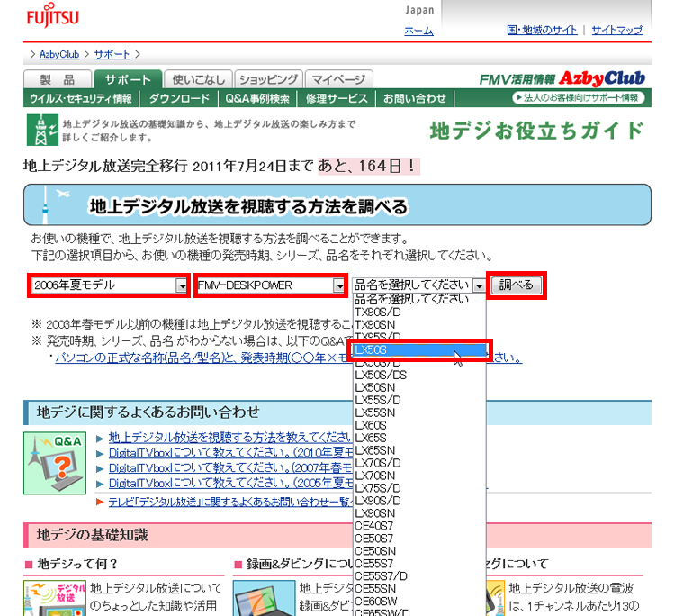This screenshot has height=616, width=675.
Task: Go to サポート breadcrumb link
Action: (x=112, y=54)
